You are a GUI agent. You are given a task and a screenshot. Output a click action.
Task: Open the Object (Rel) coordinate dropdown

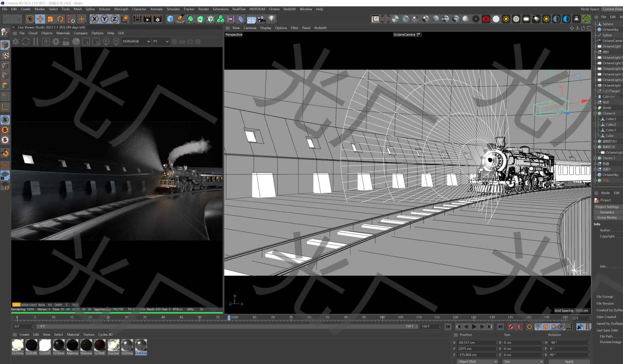pos(477,361)
